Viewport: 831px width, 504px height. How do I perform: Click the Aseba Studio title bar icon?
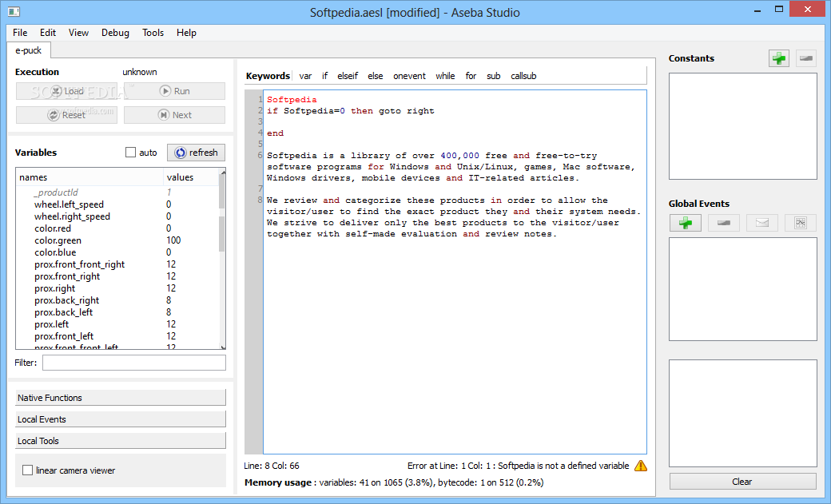point(14,11)
